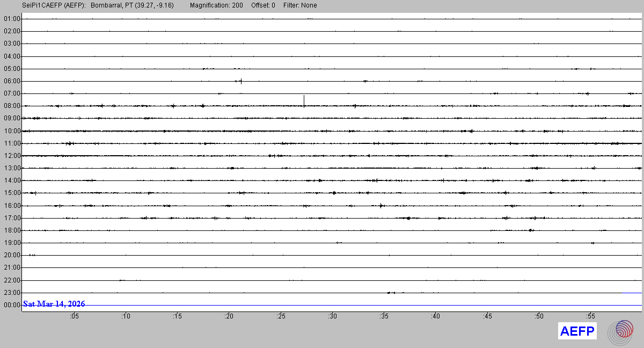Select the 08:00 hour label
The width and height of the screenshot is (644, 348).
coord(12,106)
